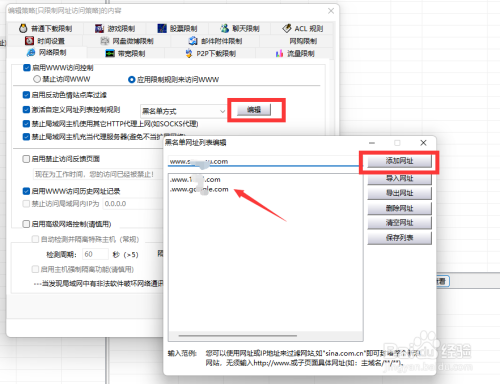This screenshot has height=384, width=500.
Task: Click the P2P下载限制 tab's icon
Action: [x=189, y=53]
